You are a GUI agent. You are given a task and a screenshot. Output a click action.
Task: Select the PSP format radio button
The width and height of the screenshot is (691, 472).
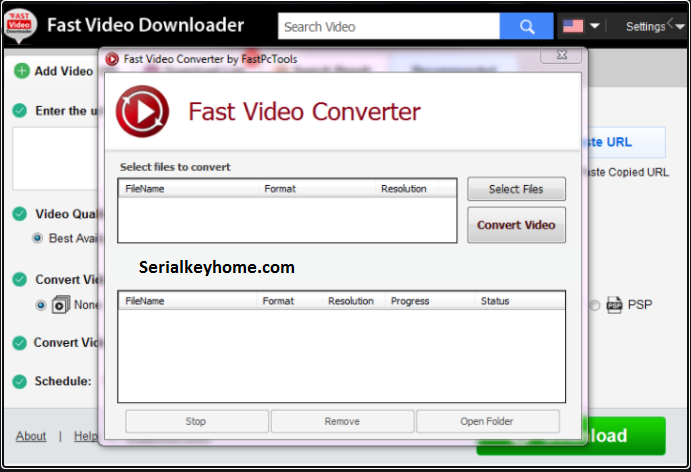pos(595,305)
